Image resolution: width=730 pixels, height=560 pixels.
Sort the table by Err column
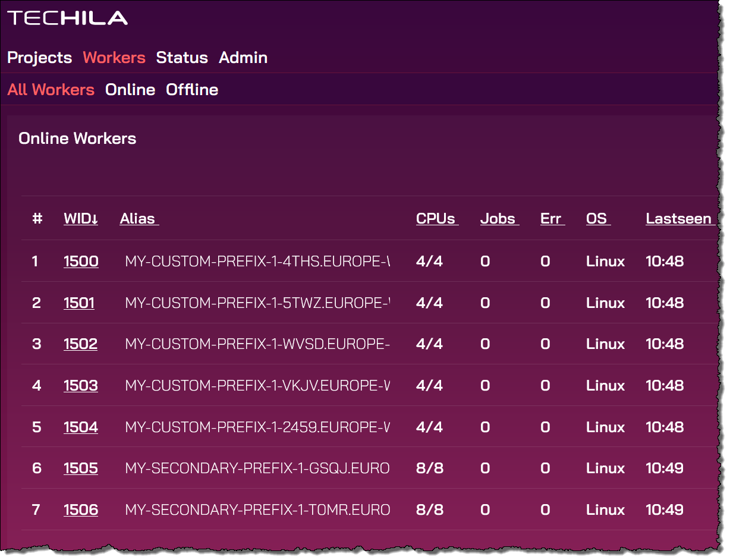(x=551, y=219)
